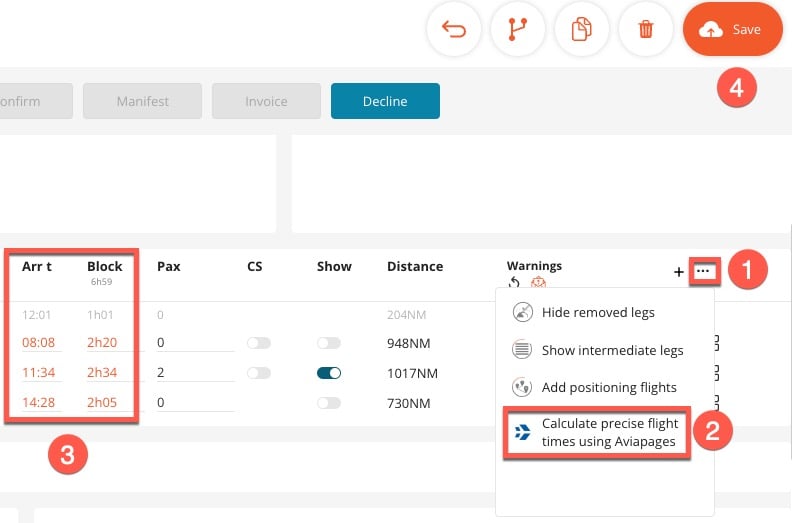The image size is (792, 523).
Task: Select Calculate precise flight times using Aviapages
Action: point(597,432)
